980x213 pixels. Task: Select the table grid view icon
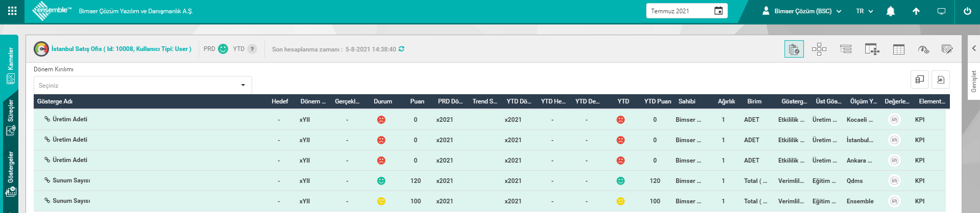coord(898,49)
